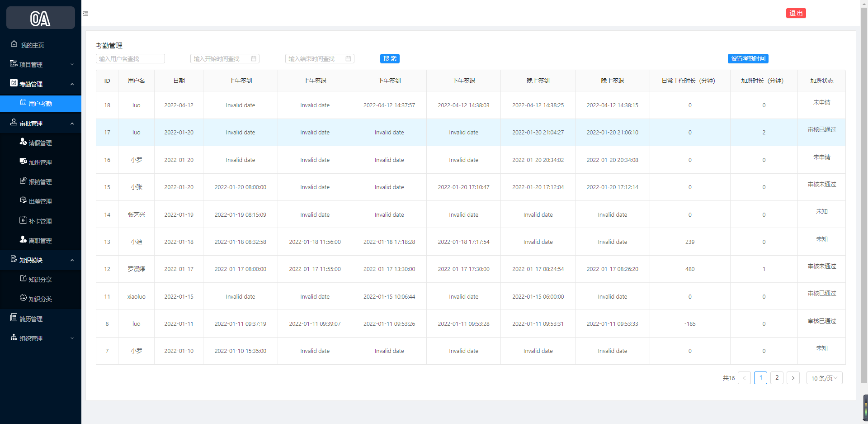The height and width of the screenshot is (424, 868).
Task: Click date 2022-04-12 in row 18
Action: [179, 105]
